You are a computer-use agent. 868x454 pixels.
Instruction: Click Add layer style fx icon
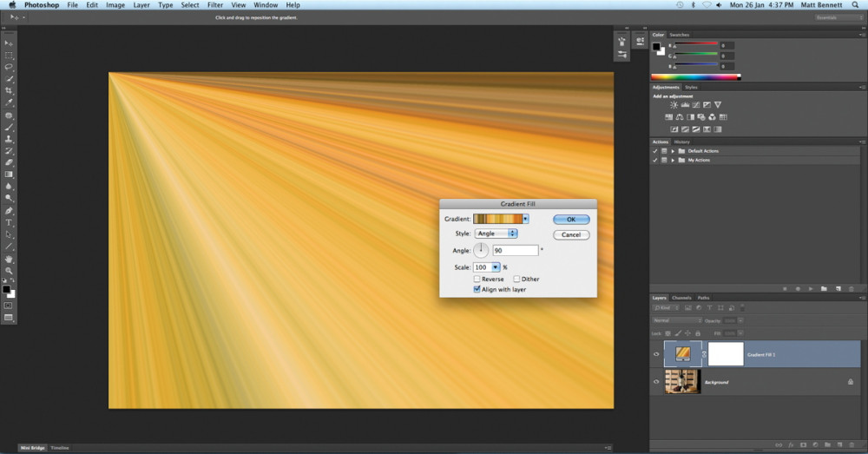(791, 444)
